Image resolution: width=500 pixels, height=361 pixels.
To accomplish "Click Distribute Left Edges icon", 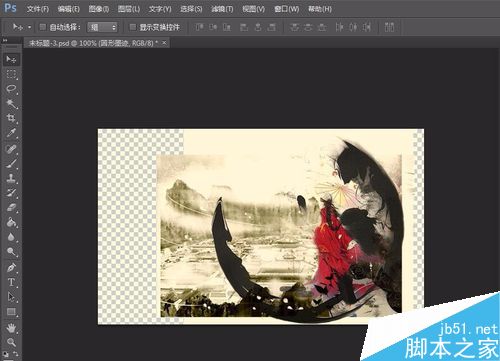I will pos(339,27).
